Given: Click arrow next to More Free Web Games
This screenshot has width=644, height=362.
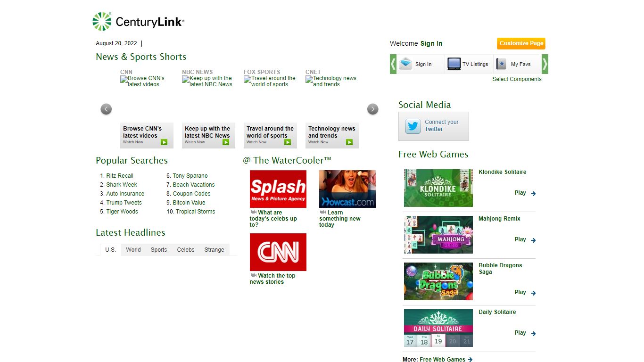Looking at the screenshot, I should pos(470,360).
